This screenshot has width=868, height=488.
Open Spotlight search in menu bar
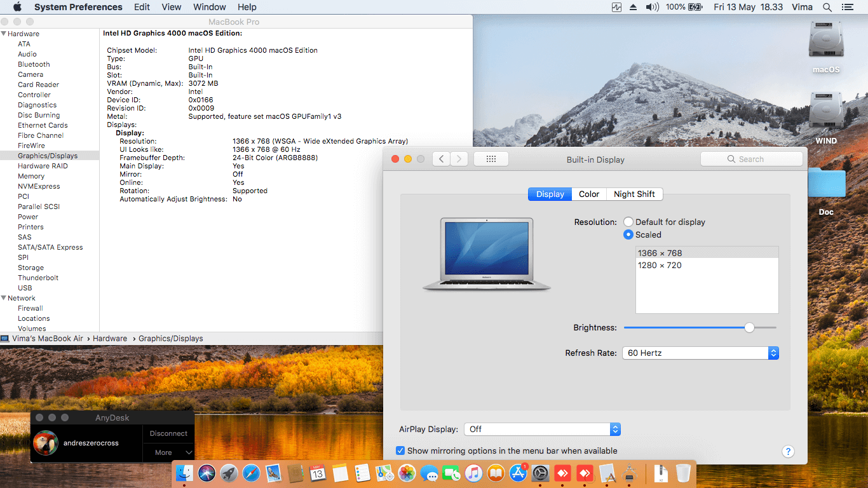coord(827,7)
